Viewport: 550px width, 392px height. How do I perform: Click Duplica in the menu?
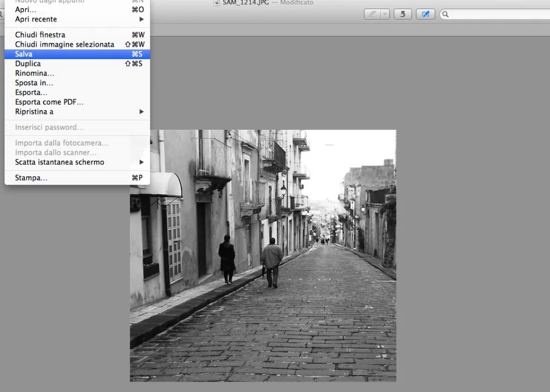click(x=28, y=64)
